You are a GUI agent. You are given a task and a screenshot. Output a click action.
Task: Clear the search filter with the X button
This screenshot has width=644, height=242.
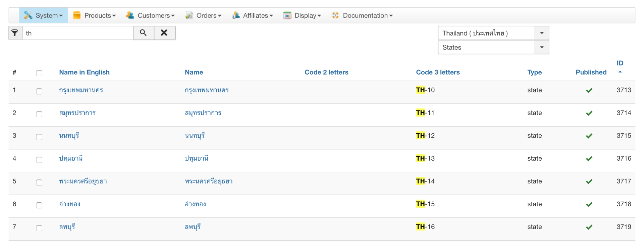164,33
